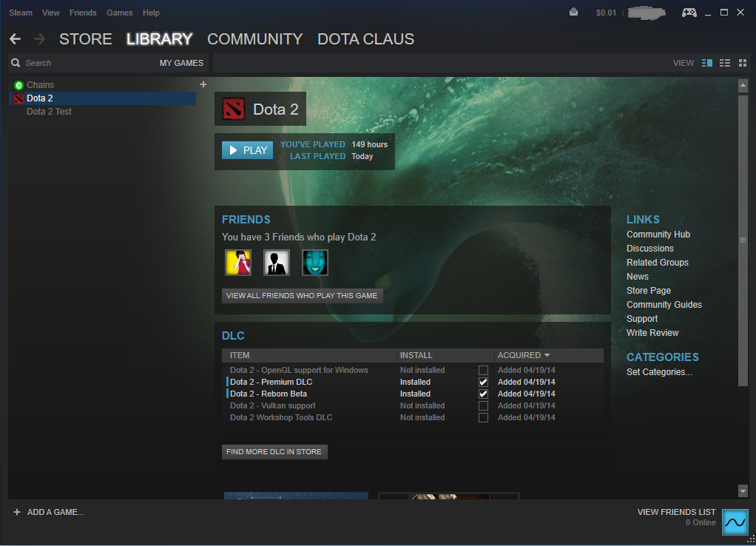The image size is (756, 546).
Task: Click the plus icon beside Chains
Action: point(203,84)
